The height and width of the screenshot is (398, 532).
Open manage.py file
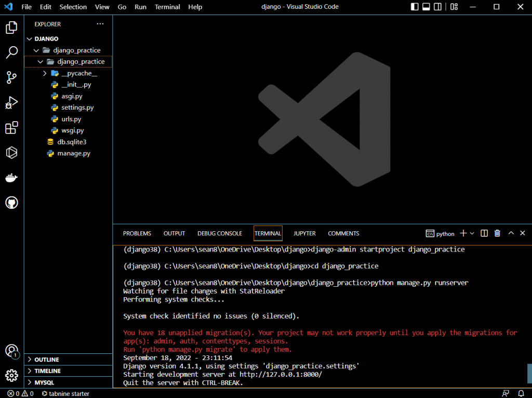pos(69,153)
